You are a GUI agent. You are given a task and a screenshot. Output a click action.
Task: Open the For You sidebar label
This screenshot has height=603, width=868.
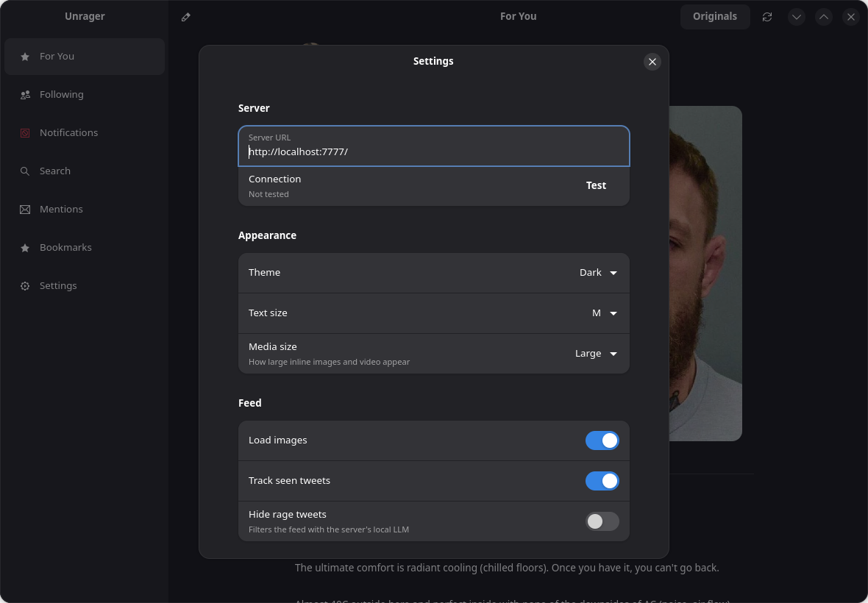point(57,56)
